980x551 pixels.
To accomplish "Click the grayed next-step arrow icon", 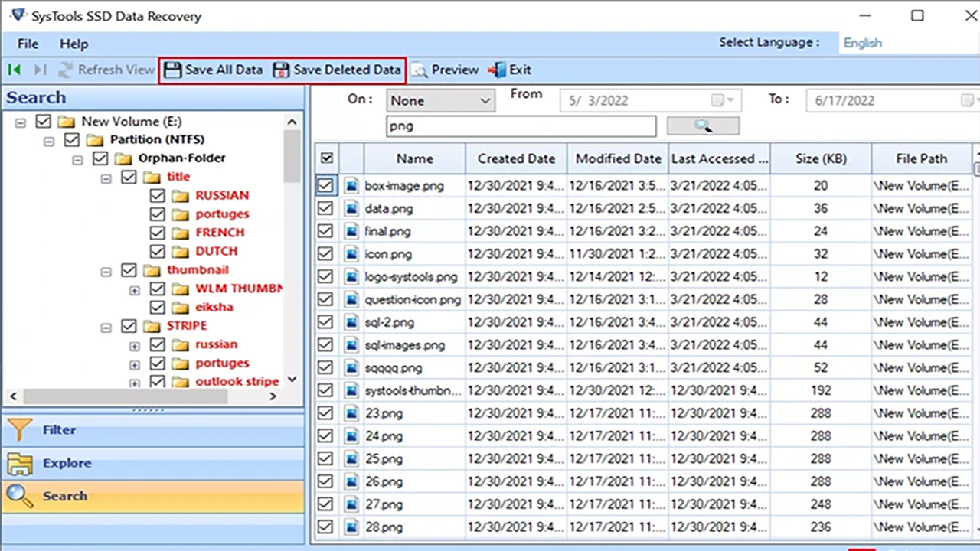I will tap(40, 70).
